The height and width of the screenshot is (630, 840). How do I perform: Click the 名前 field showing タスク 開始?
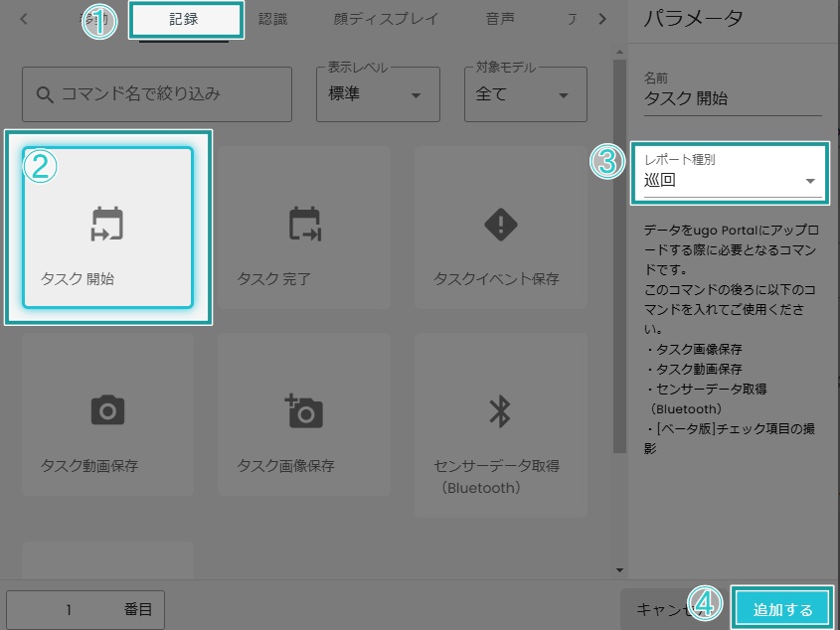733,92
